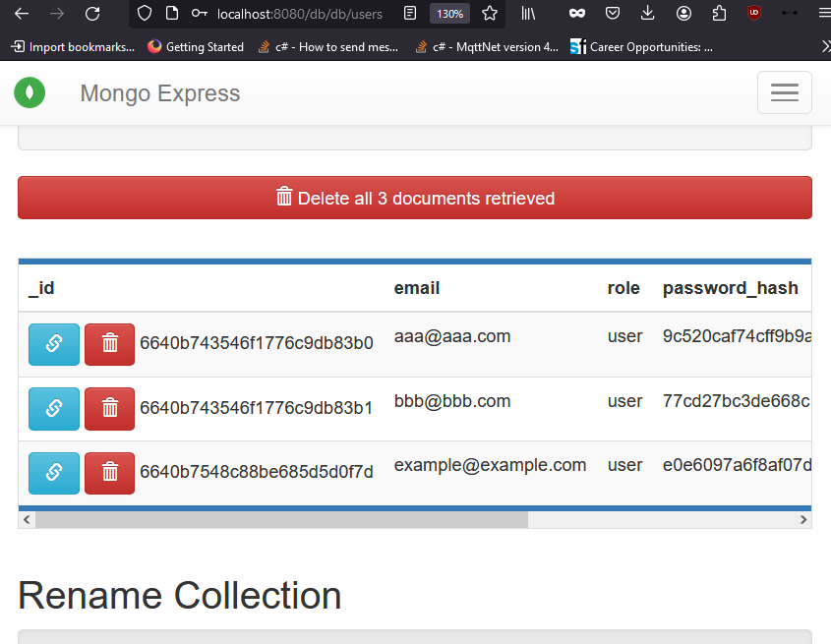Click the page info document icon

[172, 13]
